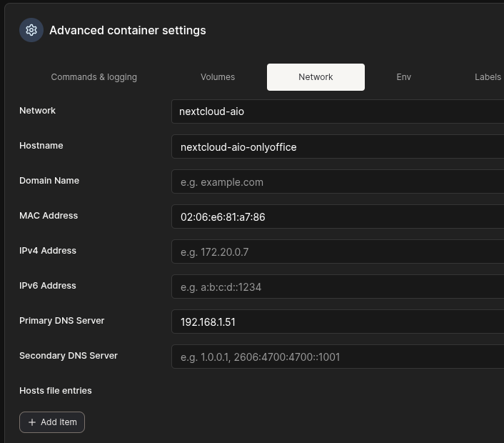Click the Primary DNS Server label text

pos(61,321)
